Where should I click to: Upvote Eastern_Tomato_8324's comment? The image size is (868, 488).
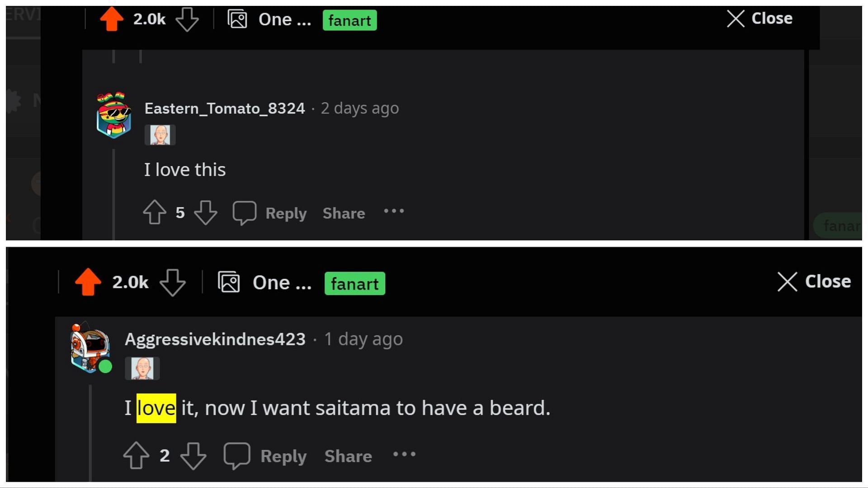[155, 212]
